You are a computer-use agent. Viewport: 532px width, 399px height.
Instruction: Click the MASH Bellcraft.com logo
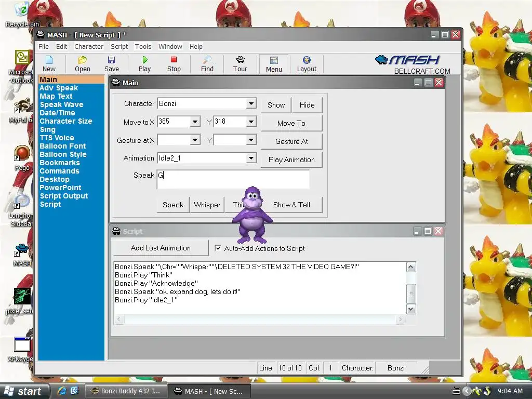pos(413,64)
